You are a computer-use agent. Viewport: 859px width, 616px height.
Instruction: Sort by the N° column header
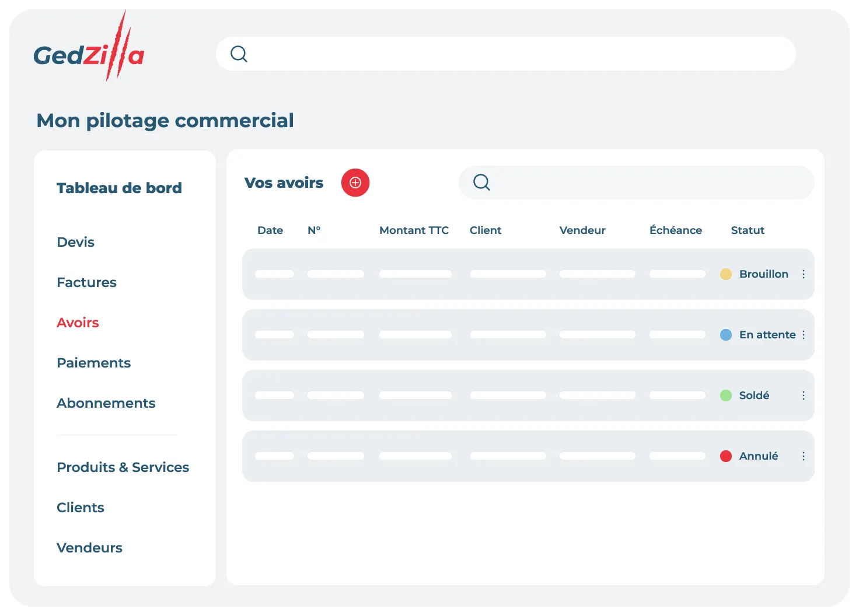click(x=314, y=230)
